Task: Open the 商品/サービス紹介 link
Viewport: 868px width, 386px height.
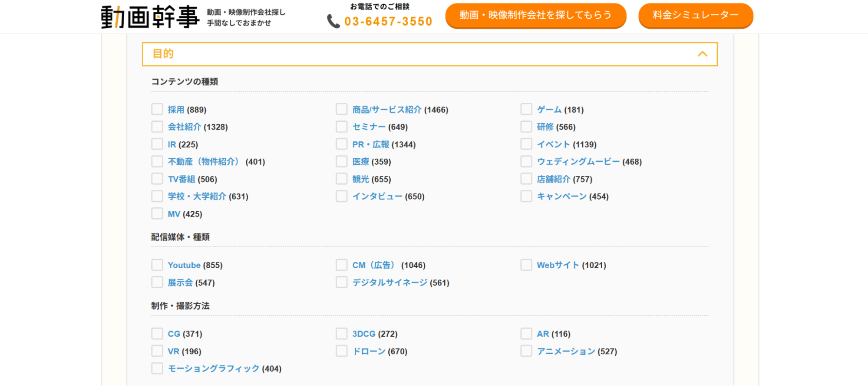Action: [386, 110]
